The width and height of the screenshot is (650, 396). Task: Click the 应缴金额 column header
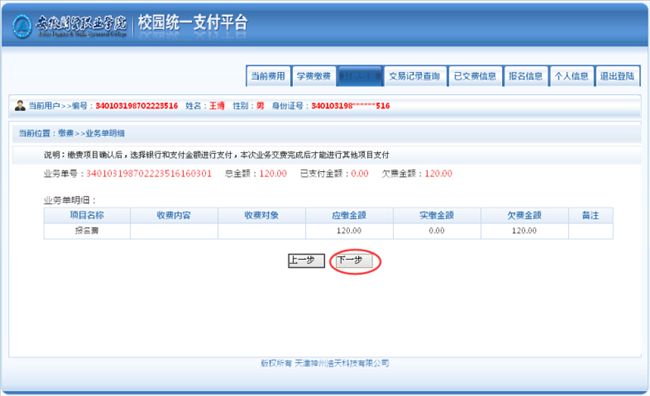(349, 215)
